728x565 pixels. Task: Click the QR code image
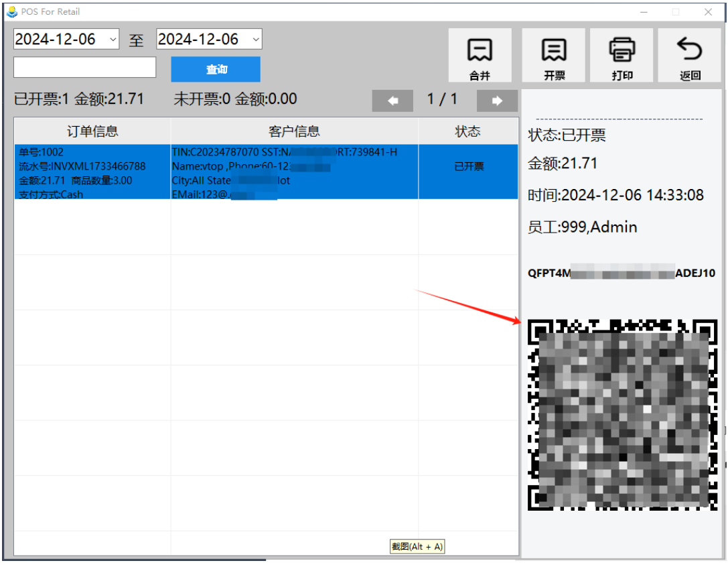(623, 414)
